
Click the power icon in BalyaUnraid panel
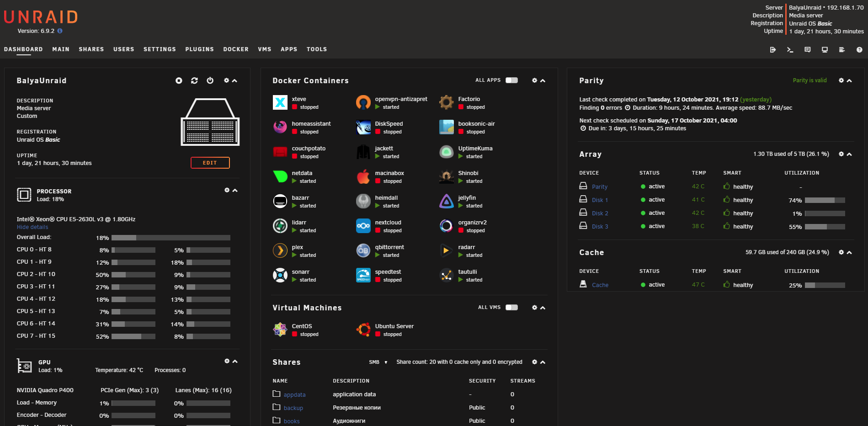(210, 80)
